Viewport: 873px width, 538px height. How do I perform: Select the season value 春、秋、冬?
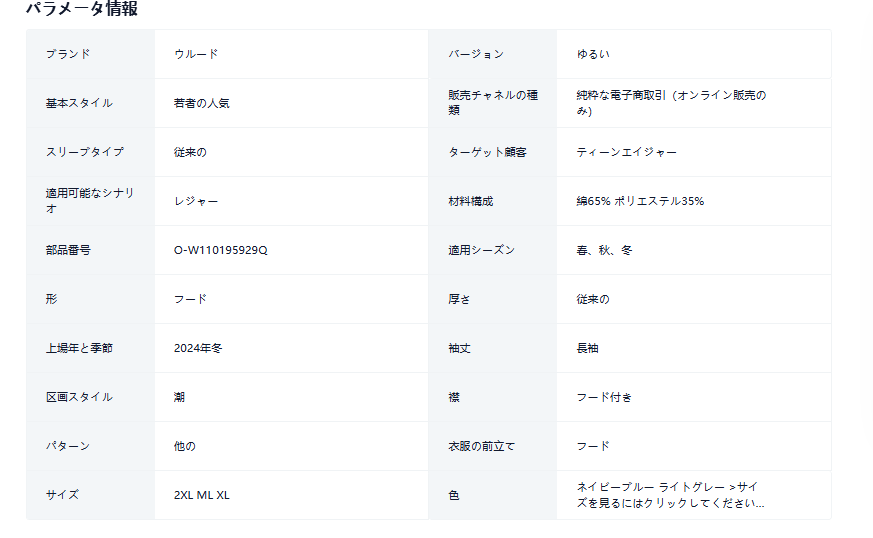click(604, 250)
